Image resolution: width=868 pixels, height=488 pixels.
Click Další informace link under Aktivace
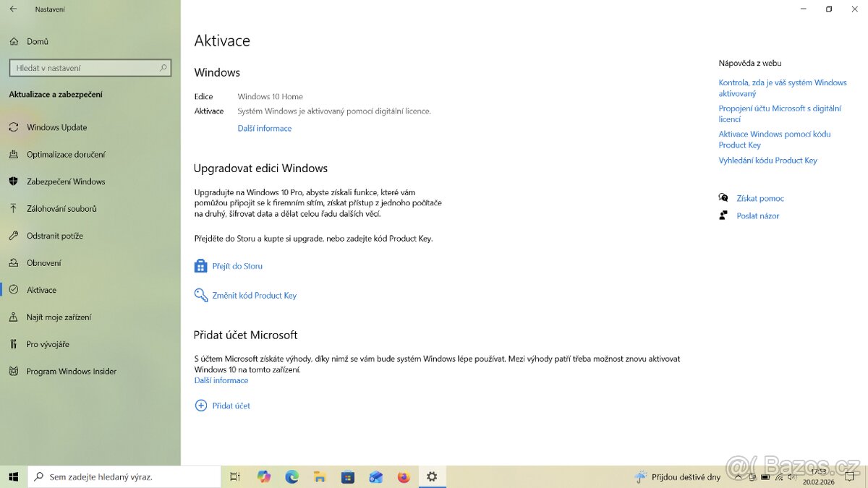264,128
